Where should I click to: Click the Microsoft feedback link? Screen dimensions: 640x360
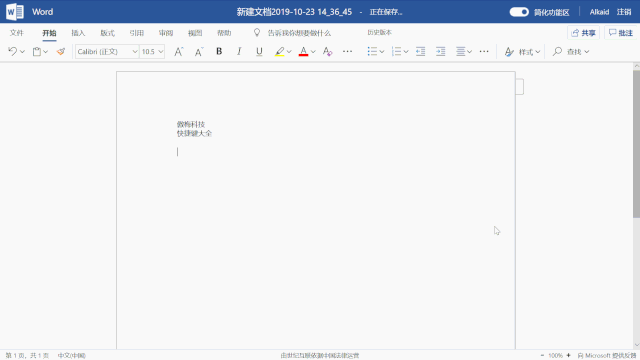607,356
